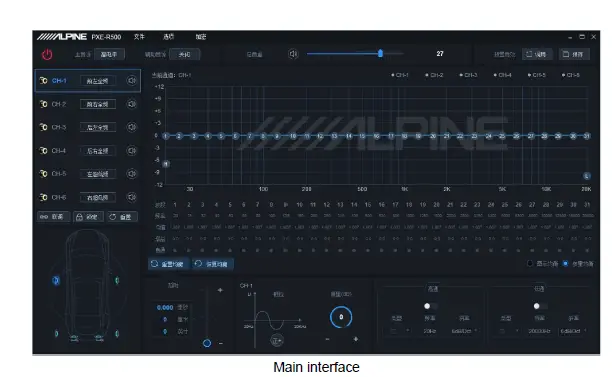Image resolution: width=612 pixels, height=377 pixels.
Task: Toggle CH-2 curve visibility in the graph legend
Action: point(434,75)
